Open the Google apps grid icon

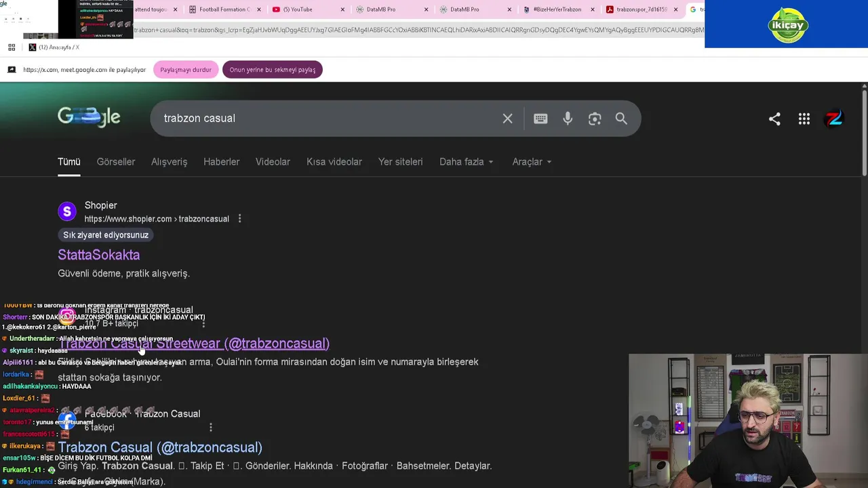[804, 119]
